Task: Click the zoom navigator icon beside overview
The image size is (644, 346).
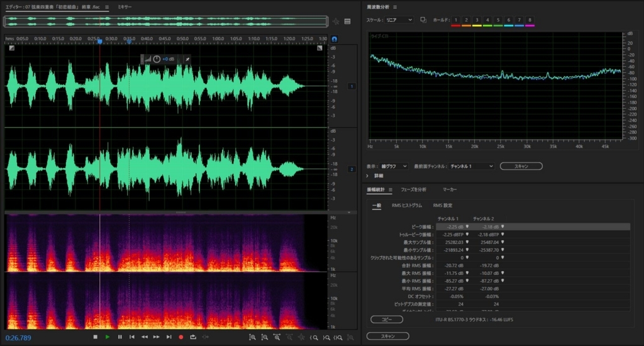Action: coord(336,21)
